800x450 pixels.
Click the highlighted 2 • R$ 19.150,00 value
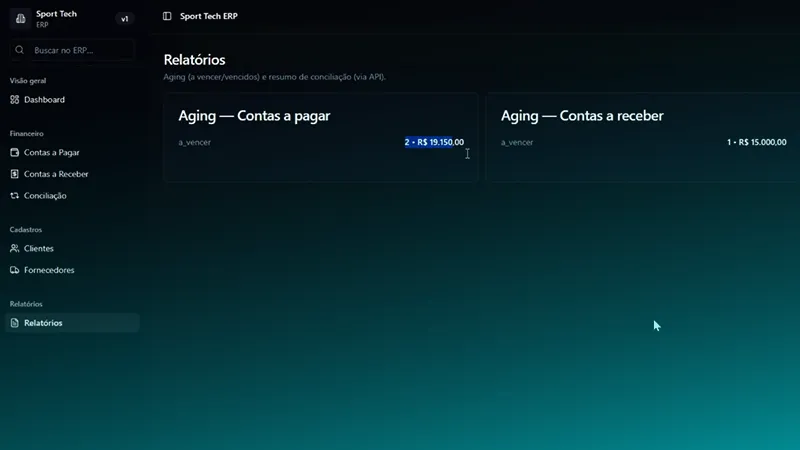(434, 142)
